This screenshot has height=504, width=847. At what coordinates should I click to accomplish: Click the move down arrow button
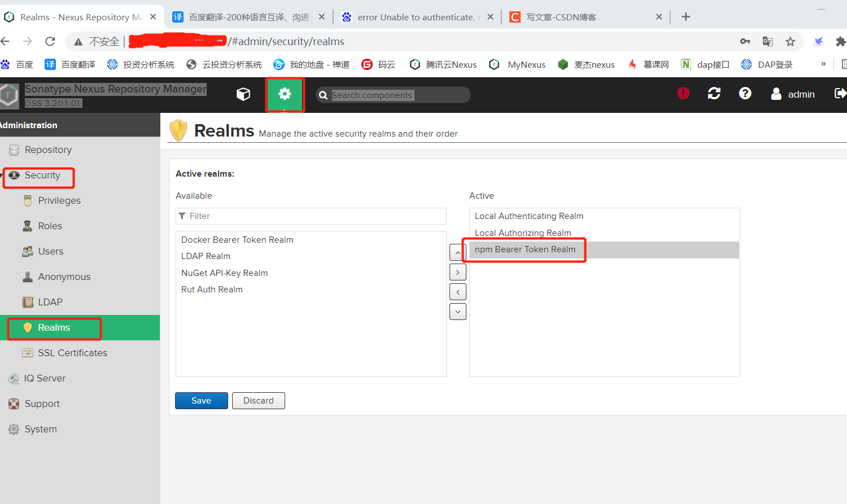coord(457,312)
